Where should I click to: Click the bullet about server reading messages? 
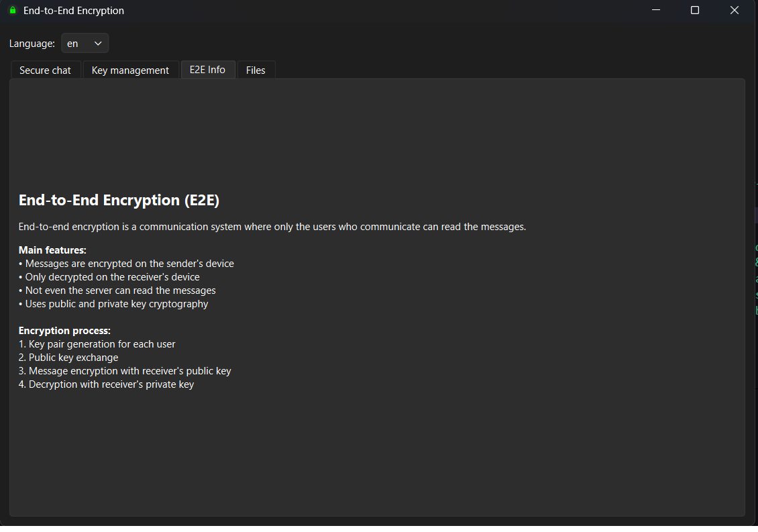[121, 290]
